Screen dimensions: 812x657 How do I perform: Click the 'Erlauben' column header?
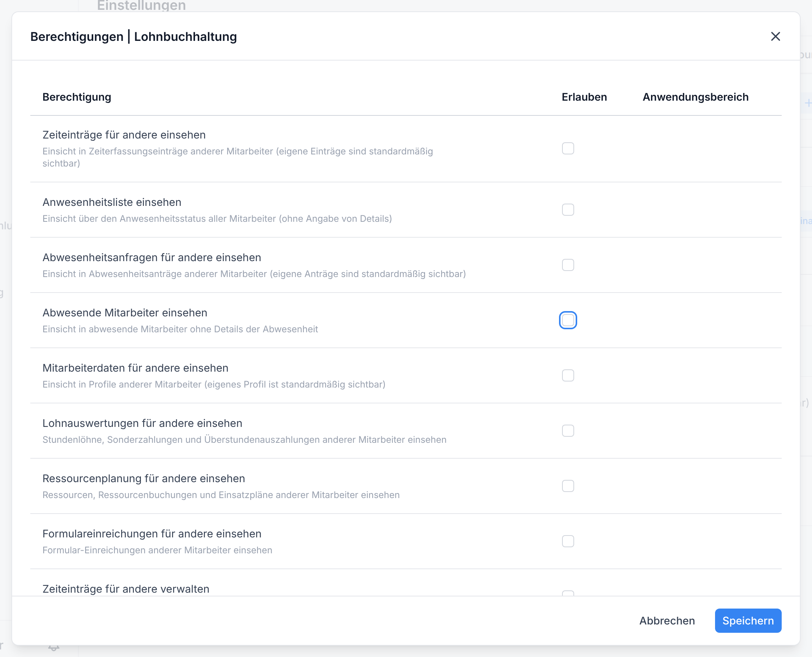pyautogui.click(x=584, y=97)
